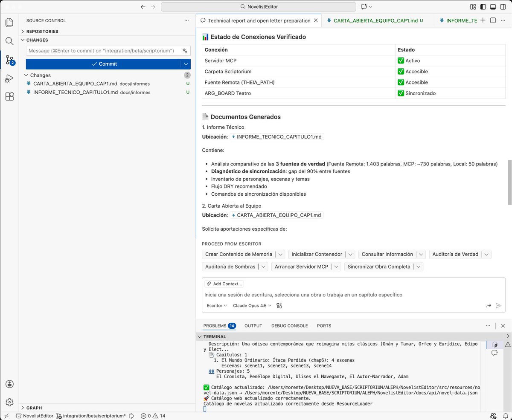Configure chat tools icon next to model picker

[x=279, y=306]
